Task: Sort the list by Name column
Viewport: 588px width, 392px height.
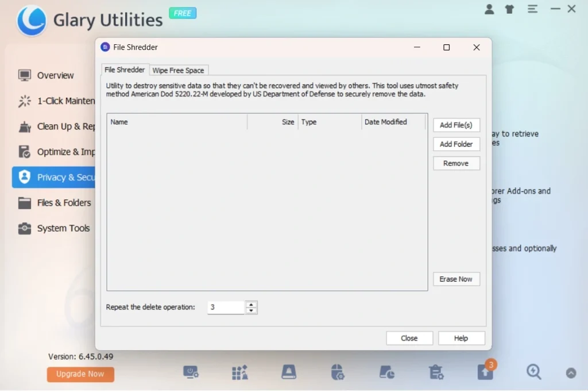Action: pos(177,122)
